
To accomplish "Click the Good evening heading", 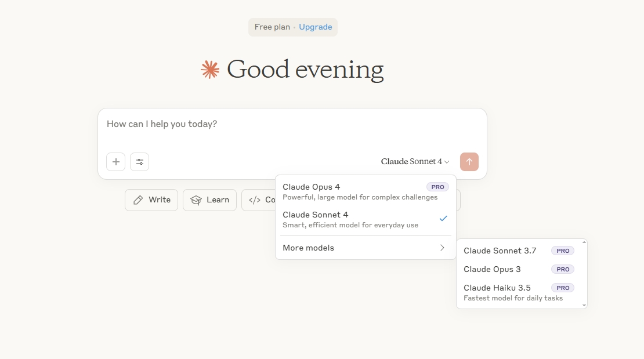I will (305, 70).
